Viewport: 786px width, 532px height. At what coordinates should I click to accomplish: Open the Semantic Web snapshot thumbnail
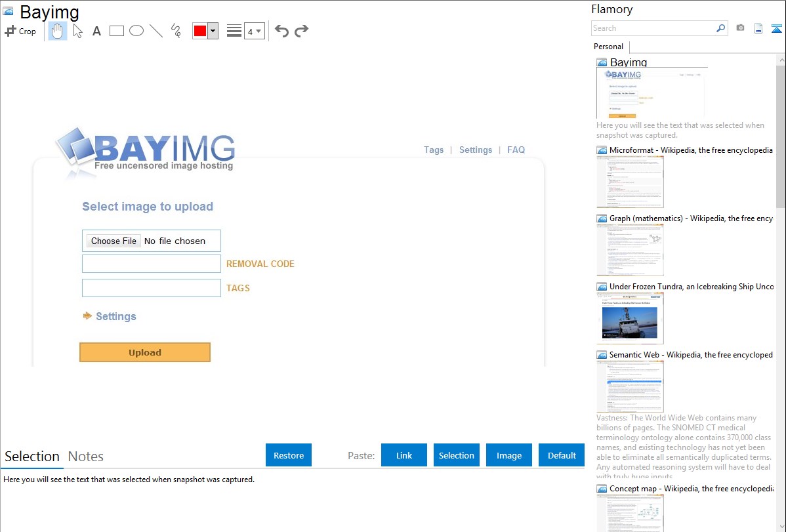click(x=630, y=386)
